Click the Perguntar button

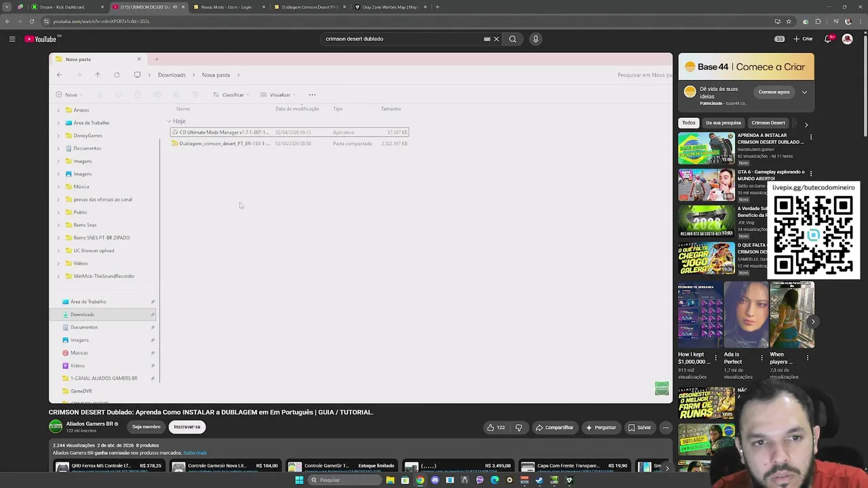(x=601, y=428)
